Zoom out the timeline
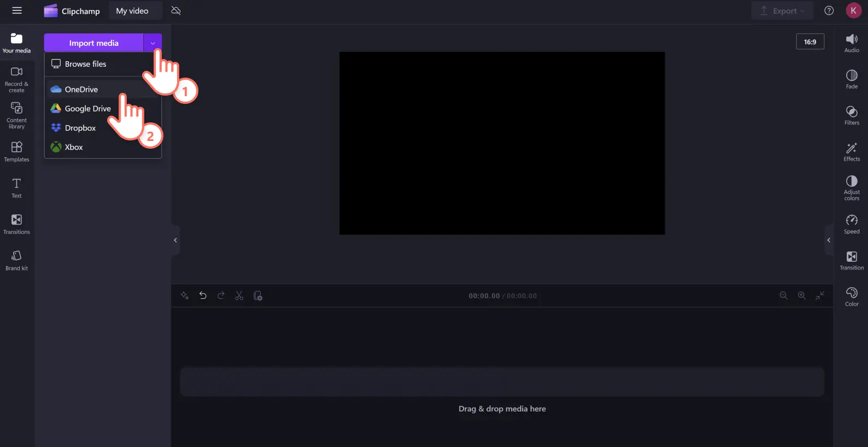The height and width of the screenshot is (447, 868). [x=783, y=296]
